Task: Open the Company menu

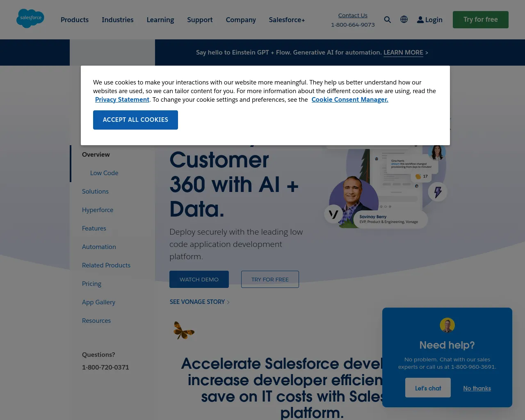Action: click(241, 20)
